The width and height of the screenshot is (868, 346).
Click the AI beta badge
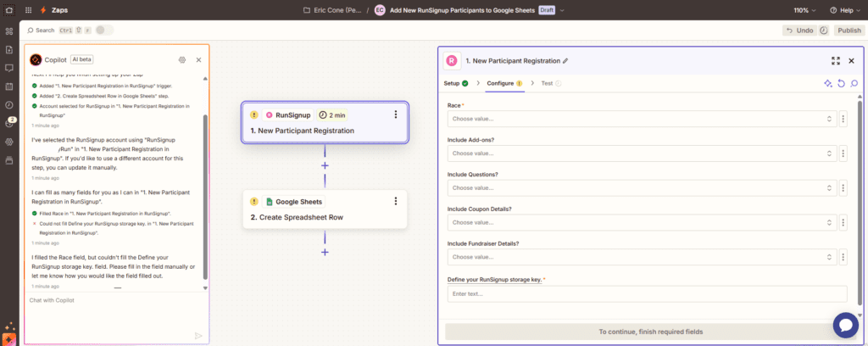82,60
